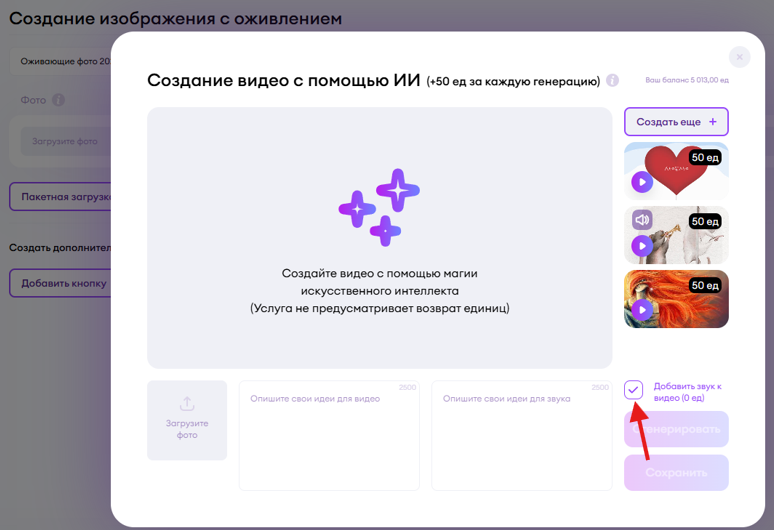Click the speaker icon on second thumbnail
Image resolution: width=774 pixels, height=530 pixels.
642,220
